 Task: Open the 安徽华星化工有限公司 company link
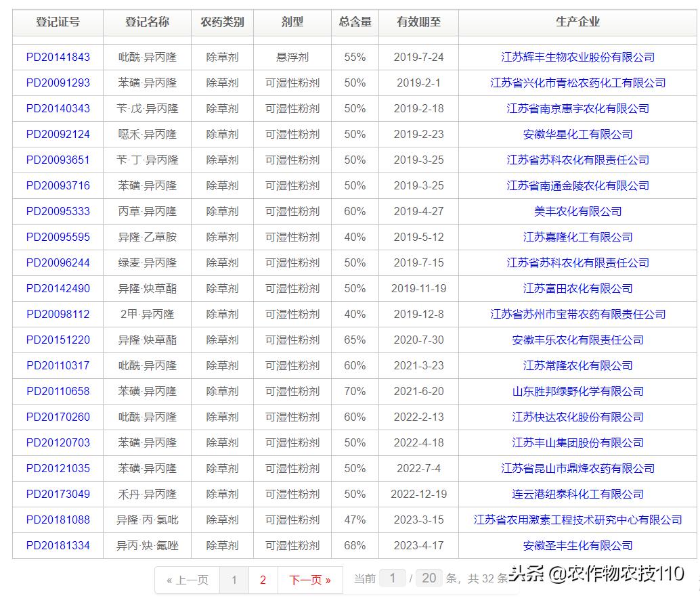[576, 134]
